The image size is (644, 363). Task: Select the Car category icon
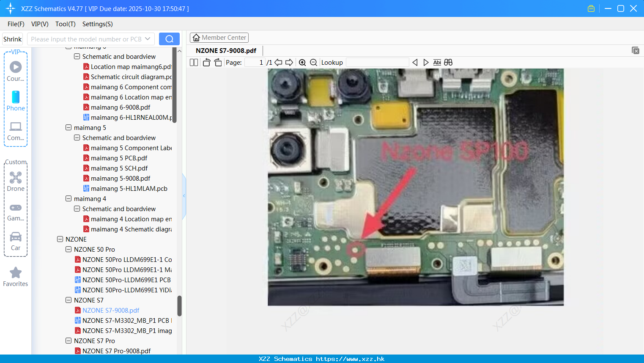point(16,241)
